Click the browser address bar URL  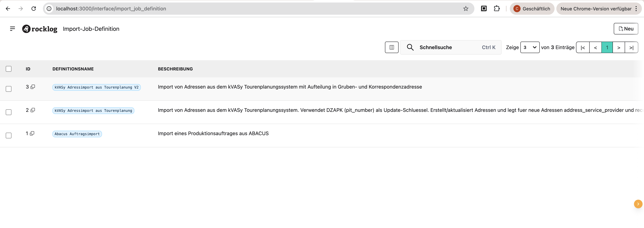pos(111,9)
